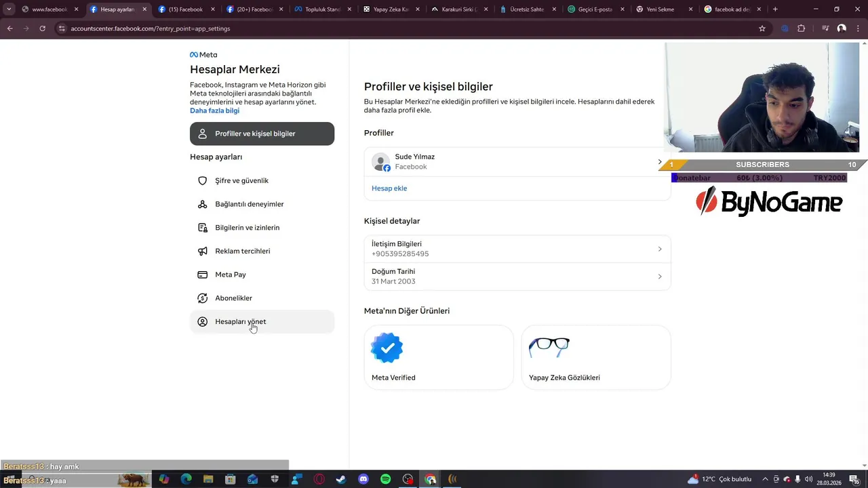Show hidden system tray icons
The height and width of the screenshot is (488, 868).
(766, 479)
